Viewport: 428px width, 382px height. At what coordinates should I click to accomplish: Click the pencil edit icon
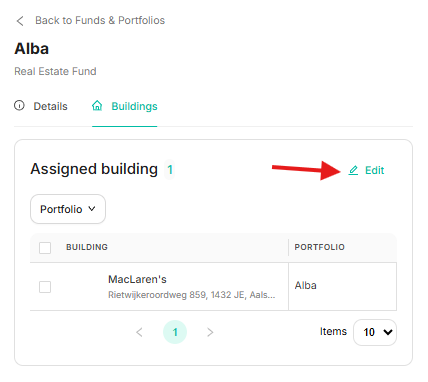click(x=353, y=170)
